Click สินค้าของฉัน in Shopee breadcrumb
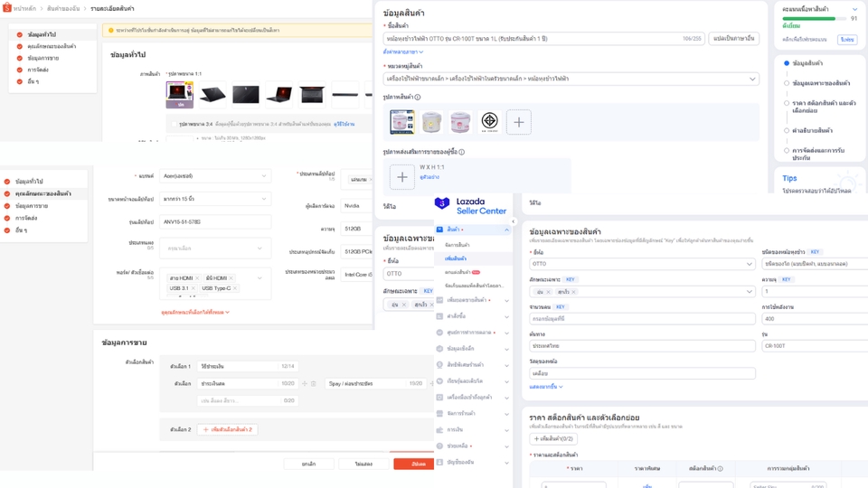 coord(62,8)
